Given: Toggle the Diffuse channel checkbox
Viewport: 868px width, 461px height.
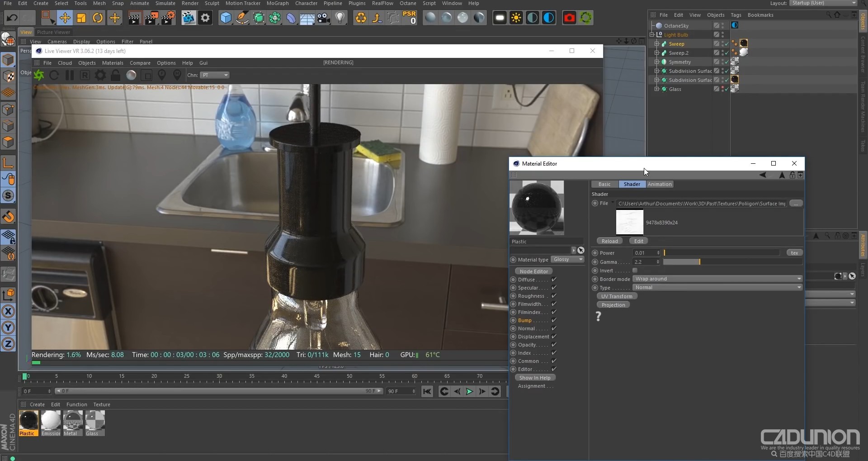Looking at the screenshot, I should coord(554,279).
